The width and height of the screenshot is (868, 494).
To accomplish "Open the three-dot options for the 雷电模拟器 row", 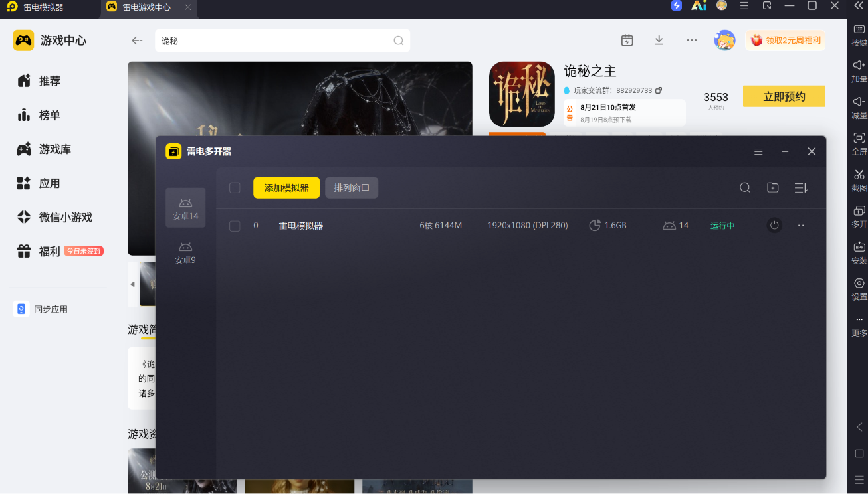I will (801, 226).
